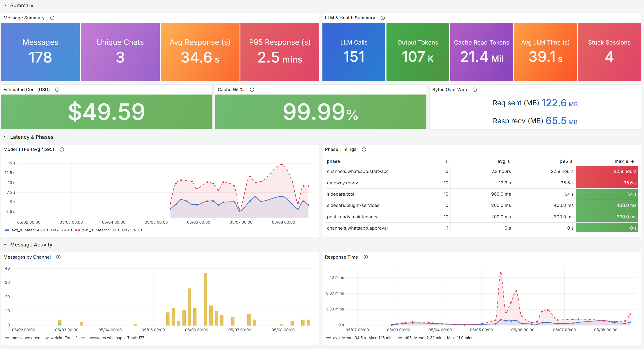Sort Phase Timings by max_s column

coord(621,161)
